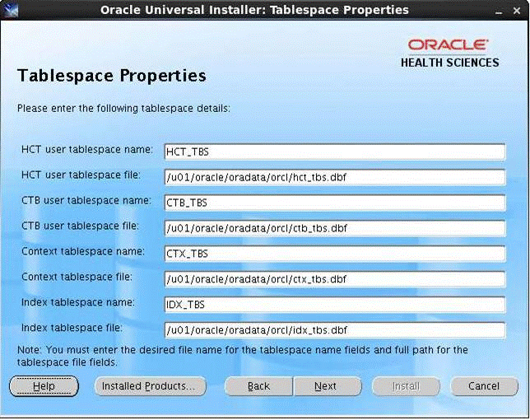The width and height of the screenshot is (530, 420).
Task: Go Back to previous installer step
Action: (x=258, y=386)
